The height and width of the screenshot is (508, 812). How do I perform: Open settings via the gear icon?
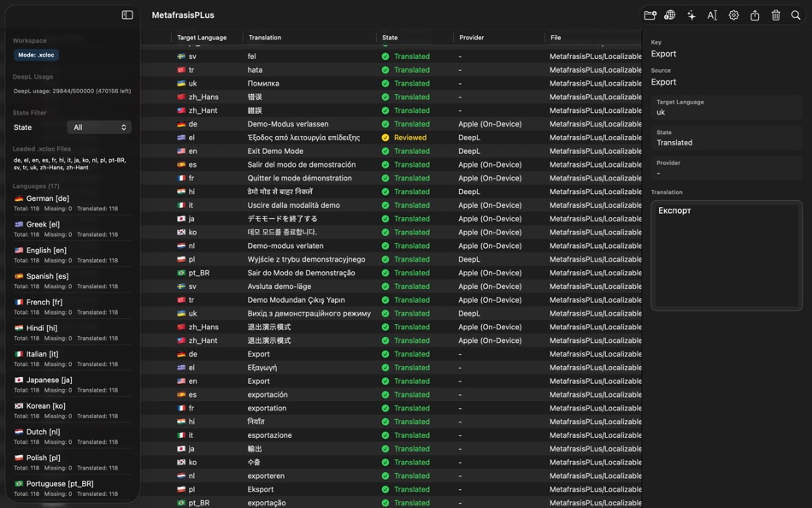[734, 15]
